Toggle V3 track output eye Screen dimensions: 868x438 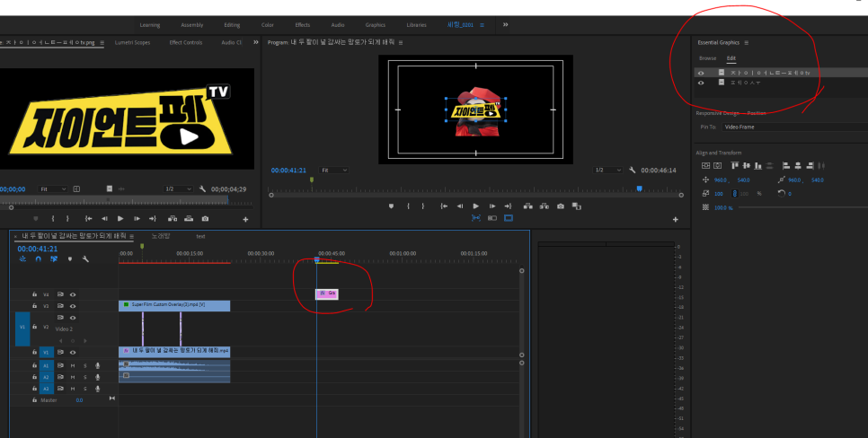(73, 306)
